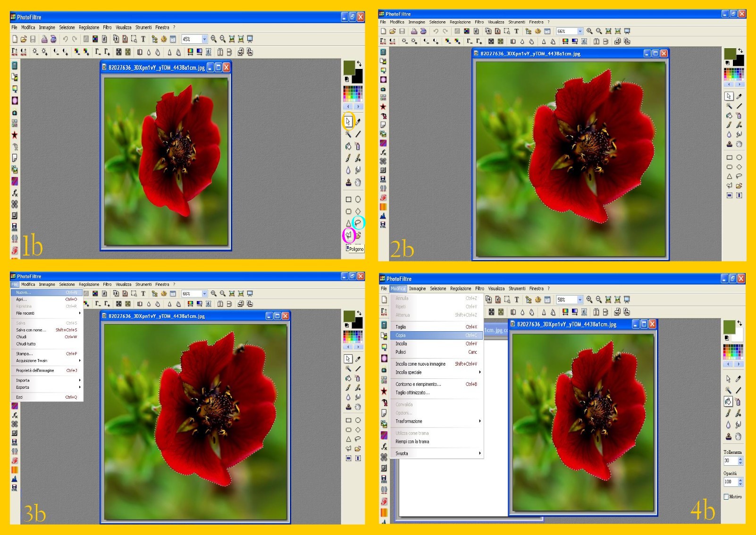The width and height of the screenshot is (756, 535).
Task: Click the red star icon in panel 1b's left sidebar
Action: tap(15, 135)
